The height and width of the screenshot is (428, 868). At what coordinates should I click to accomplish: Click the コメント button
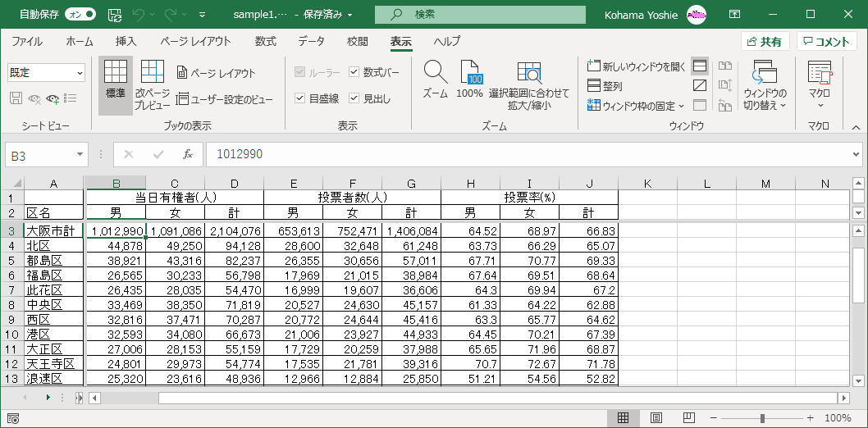tap(826, 42)
